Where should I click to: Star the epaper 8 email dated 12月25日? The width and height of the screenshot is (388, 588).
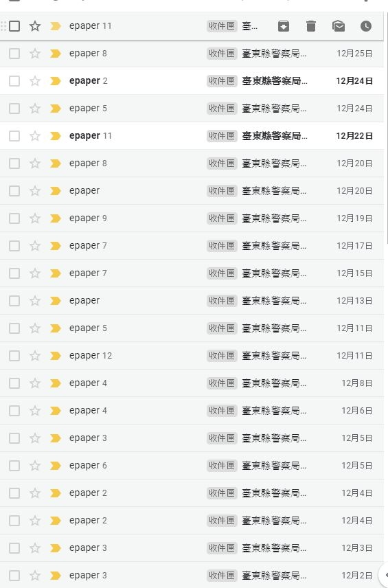[35, 54]
